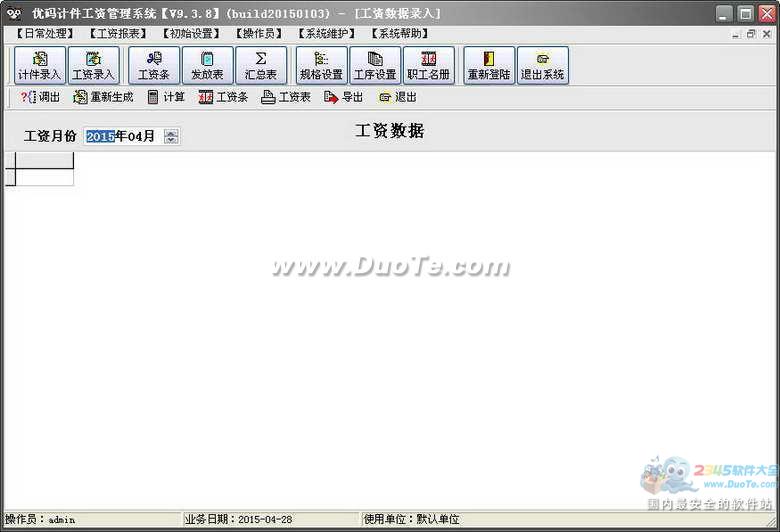Click the 工资月份 spinner arrows
780x532 pixels.
(x=171, y=136)
